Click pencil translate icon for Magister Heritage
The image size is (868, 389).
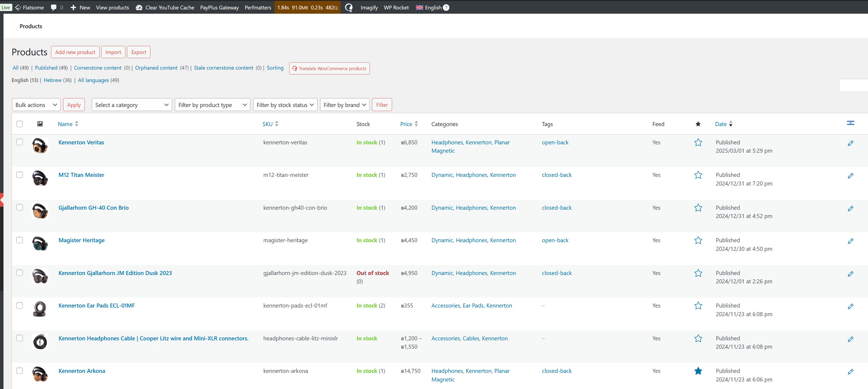click(x=850, y=241)
